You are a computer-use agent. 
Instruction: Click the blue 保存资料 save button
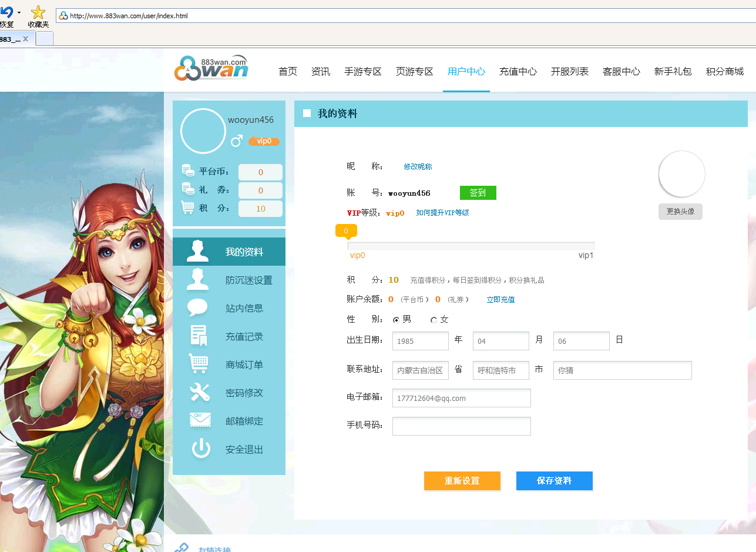coord(555,481)
